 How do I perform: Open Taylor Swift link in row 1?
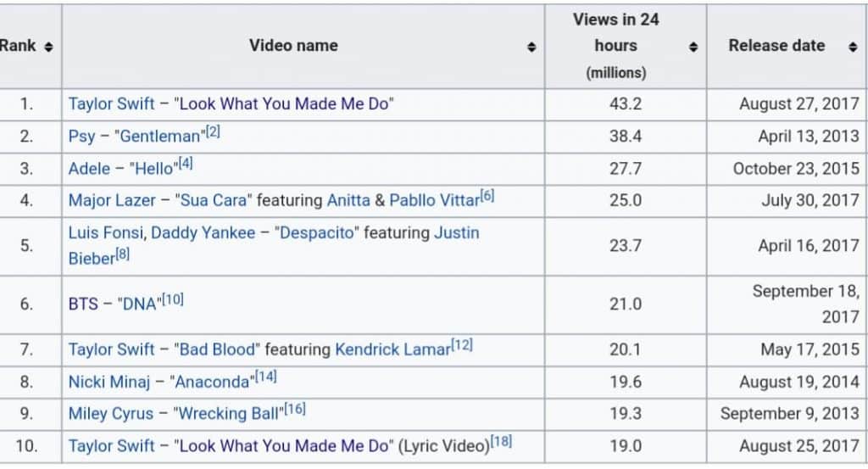(111, 104)
